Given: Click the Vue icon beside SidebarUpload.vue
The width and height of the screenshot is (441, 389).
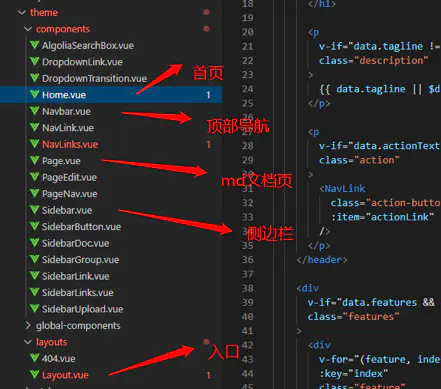Looking at the screenshot, I should (x=34, y=309).
